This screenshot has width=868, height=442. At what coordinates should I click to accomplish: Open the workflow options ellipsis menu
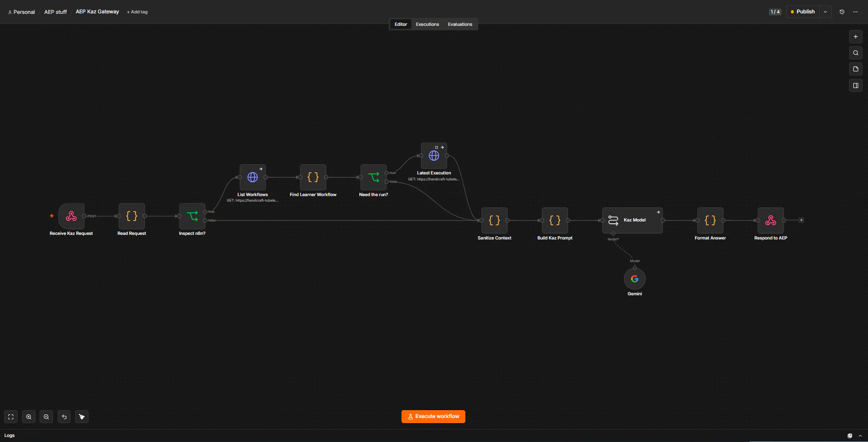[x=855, y=12]
